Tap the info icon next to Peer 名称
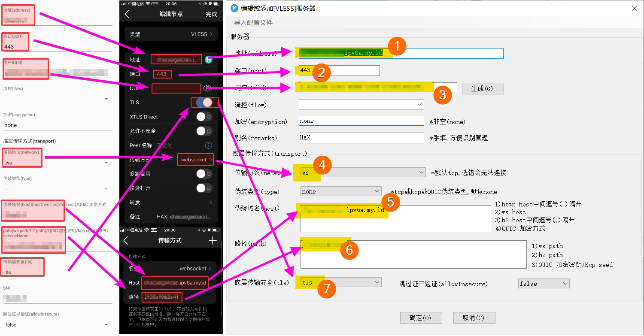Viewport: 644px width, 336px height. click(x=208, y=145)
